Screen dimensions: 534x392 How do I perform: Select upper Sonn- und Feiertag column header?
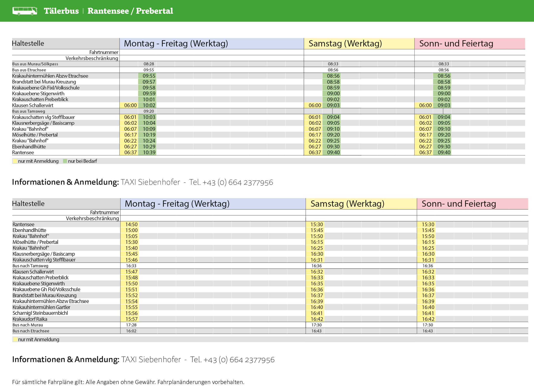(x=456, y=43)
